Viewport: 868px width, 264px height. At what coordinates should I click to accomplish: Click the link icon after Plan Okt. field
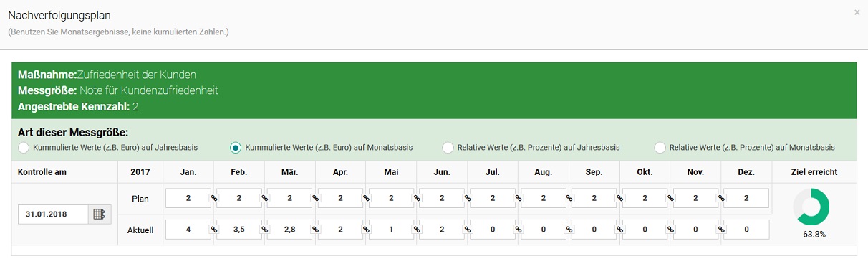coord(671,199)
